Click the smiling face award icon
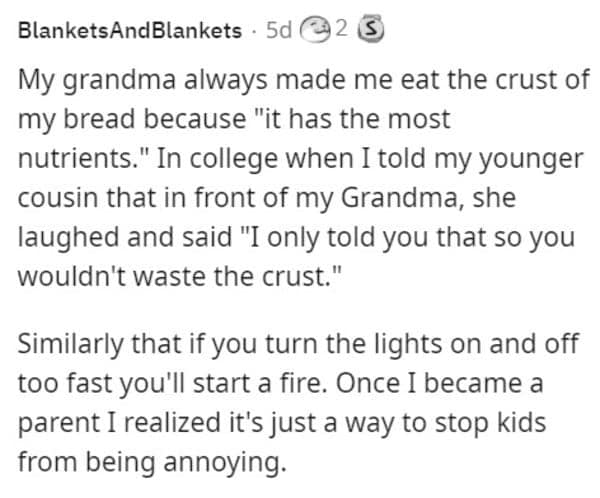 315,30
